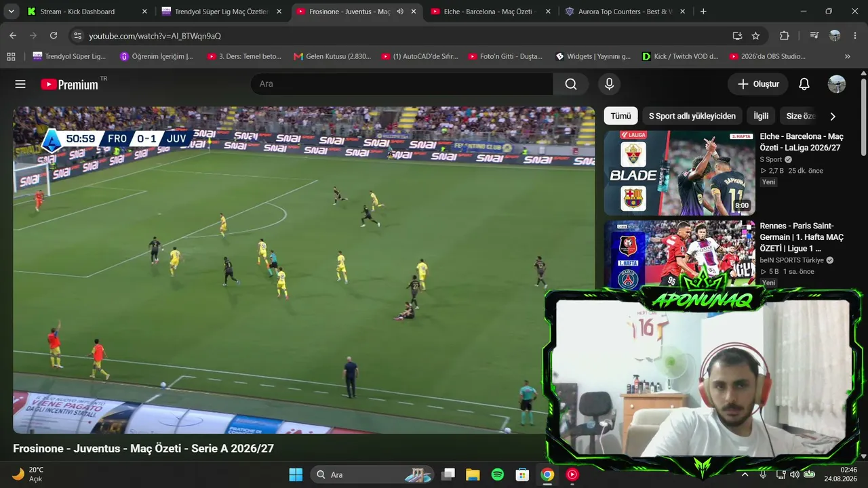Switch to Chrome on the taskbar
Screen dimensions: 868x488
547,474
